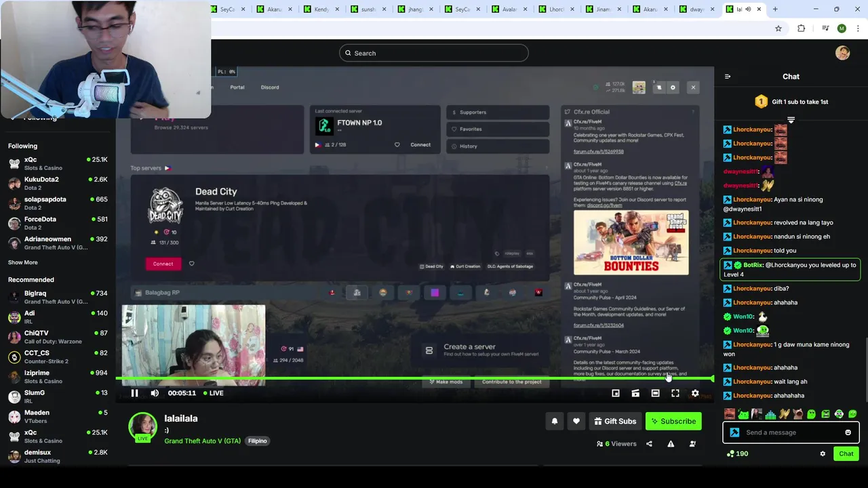The image size is (868, 488).
Task: Create a clip of the stream
Action: tap(635, 393)
